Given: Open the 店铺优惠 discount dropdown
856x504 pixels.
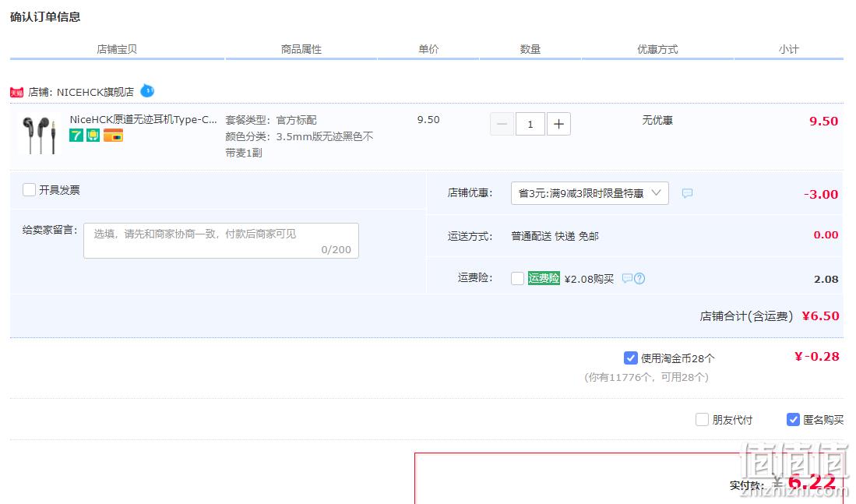Looking at the screenshot, I should click(x=590, y=193).
